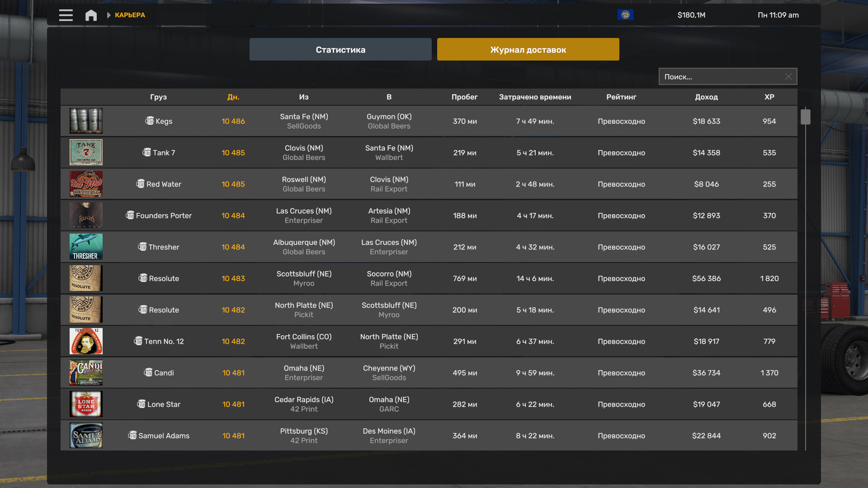The height and width of the screenshot is (488, 868).
Task: Select the Samuel Adams delivery row
Action: tap(429, 435)
